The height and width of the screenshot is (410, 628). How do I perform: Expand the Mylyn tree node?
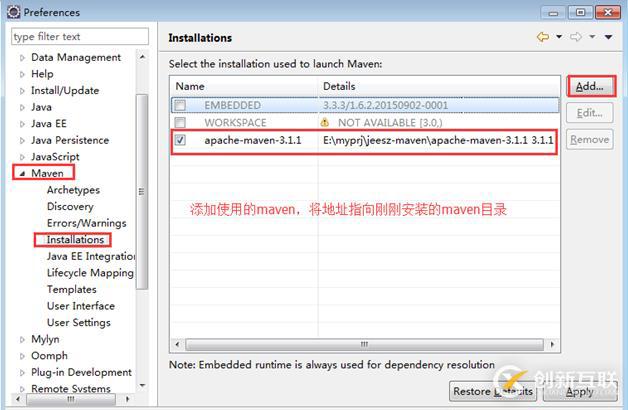tap(22, 340)
